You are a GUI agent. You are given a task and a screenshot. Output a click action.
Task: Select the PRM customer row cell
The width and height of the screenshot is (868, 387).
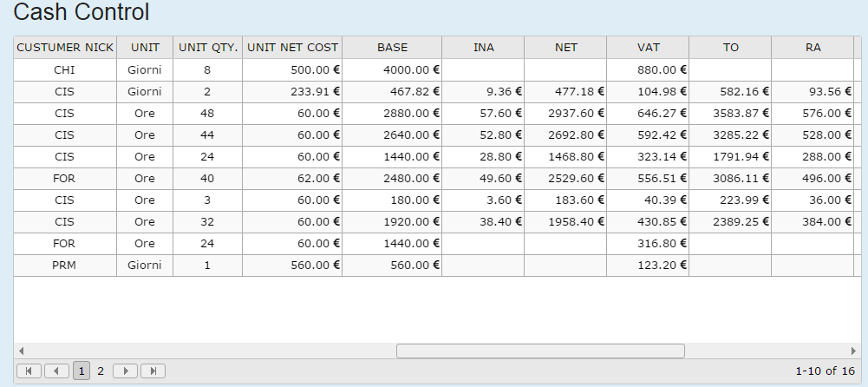[x=65, y=265]
